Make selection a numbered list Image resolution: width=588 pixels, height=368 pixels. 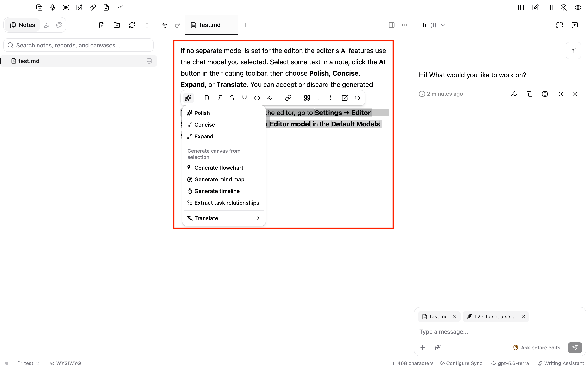tap(332, 98)
